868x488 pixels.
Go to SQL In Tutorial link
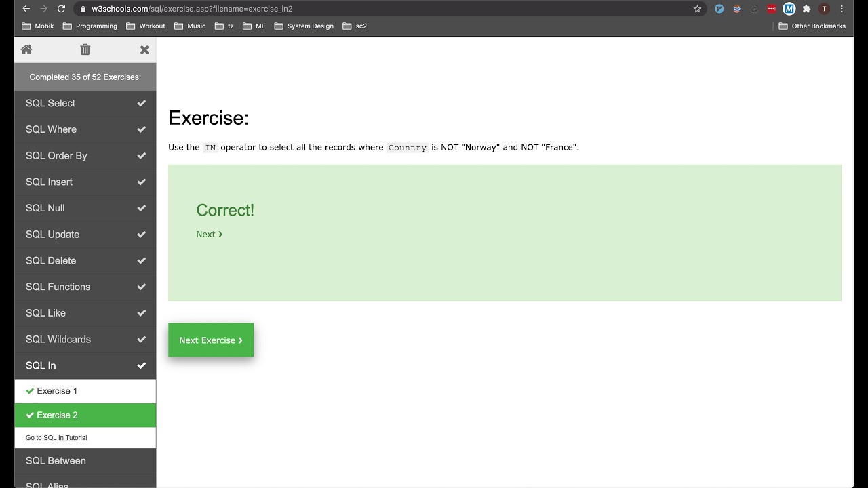pyautogui.click(x=56, y=438)
